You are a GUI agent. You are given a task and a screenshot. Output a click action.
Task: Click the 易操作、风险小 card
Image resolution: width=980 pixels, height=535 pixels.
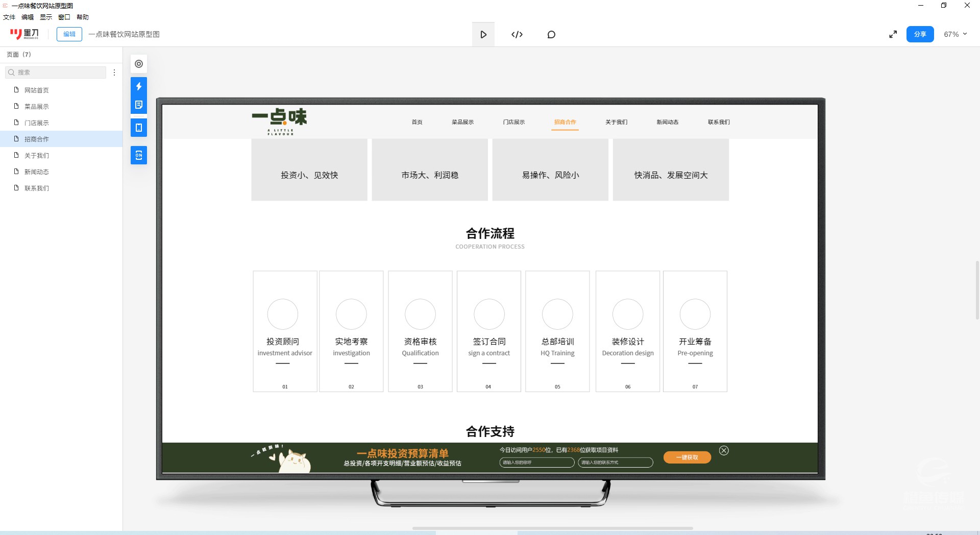550,170
